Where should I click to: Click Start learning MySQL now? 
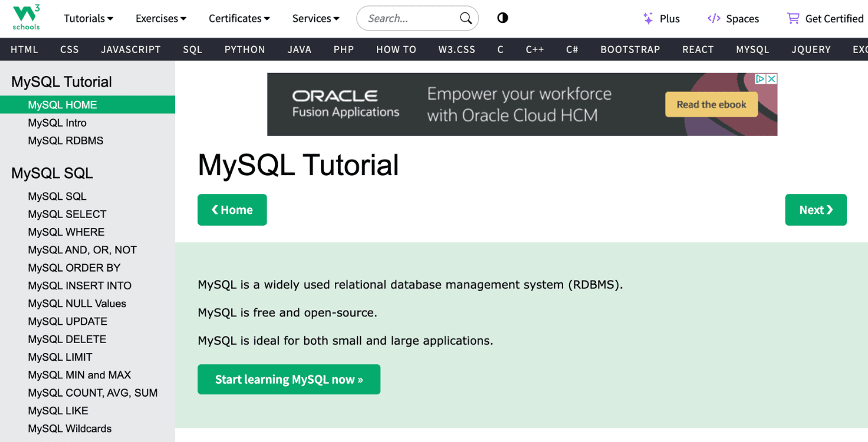[x=288, y=379]
